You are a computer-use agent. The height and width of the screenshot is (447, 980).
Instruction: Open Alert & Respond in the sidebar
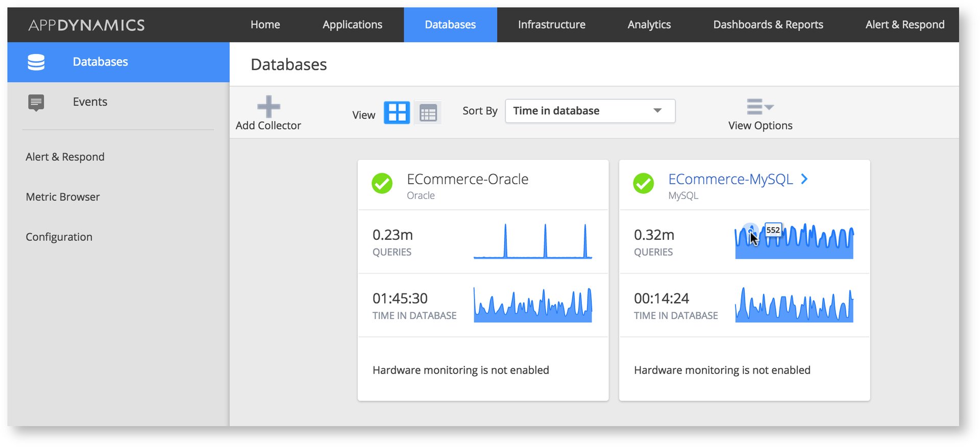coord(65,157)
